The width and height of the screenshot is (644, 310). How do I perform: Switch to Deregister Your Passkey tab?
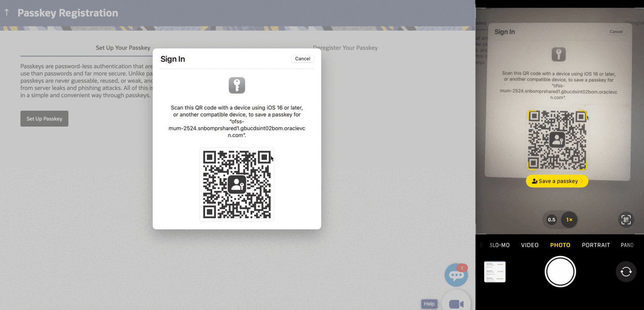tap(345, 48)
